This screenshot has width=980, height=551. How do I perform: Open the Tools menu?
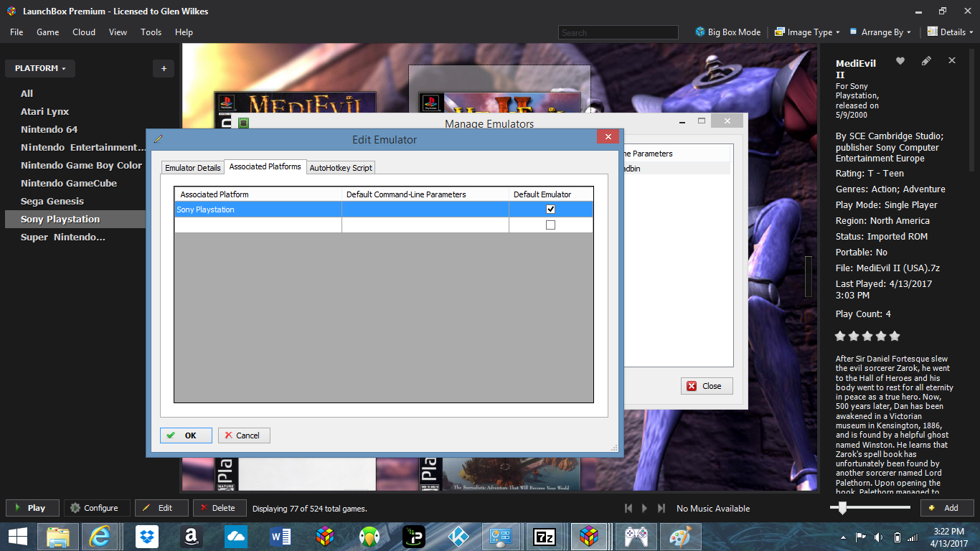[x=151, y=32]
